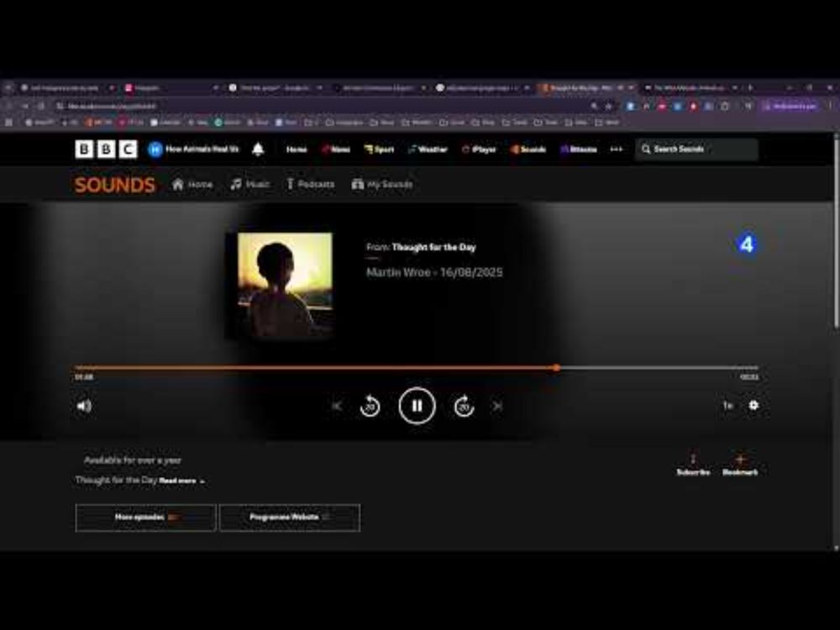The width and height of the screenshot is (840, 630).
Task: Click the orange SOUNDS logo
Action: click(114, 185)
